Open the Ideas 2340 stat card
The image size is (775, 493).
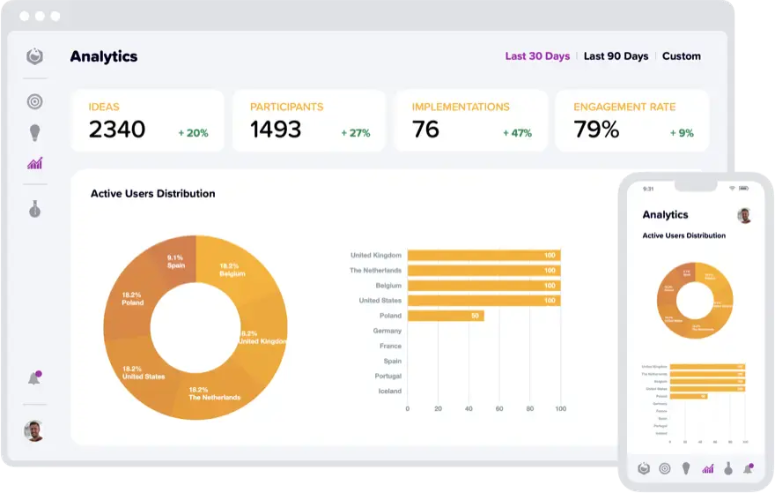pyautogui.click(x=147, y=121)
